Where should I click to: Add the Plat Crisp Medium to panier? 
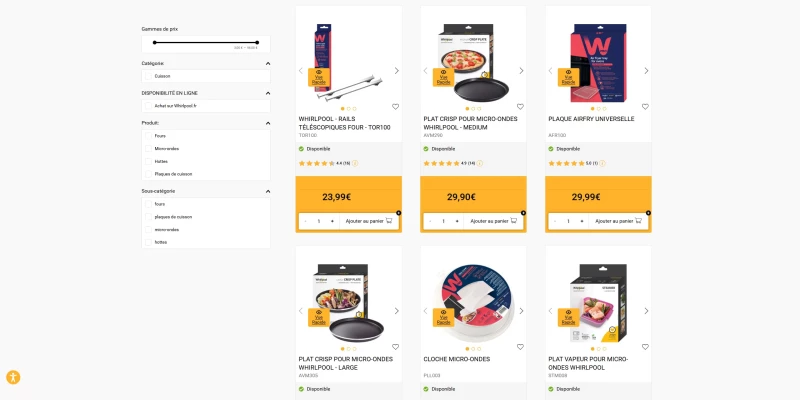pyautogui.click(x=493, y=221)
